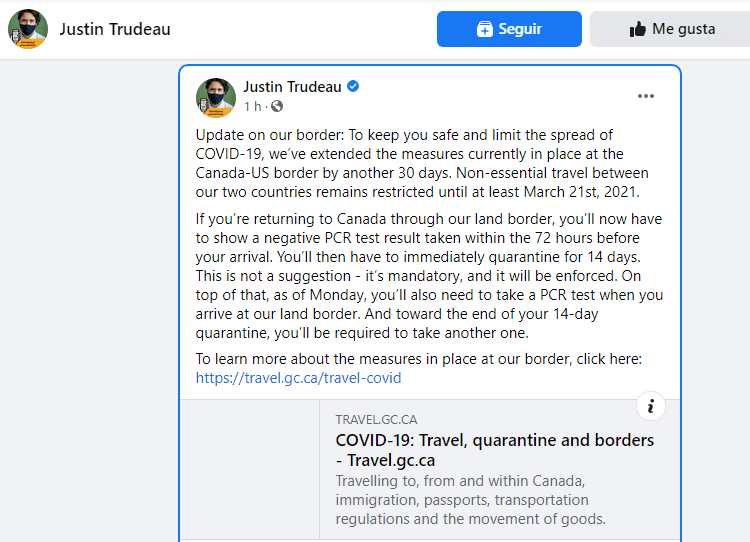
Task: Click the 'To learn more about the measures' line
Action: point(418,359)
